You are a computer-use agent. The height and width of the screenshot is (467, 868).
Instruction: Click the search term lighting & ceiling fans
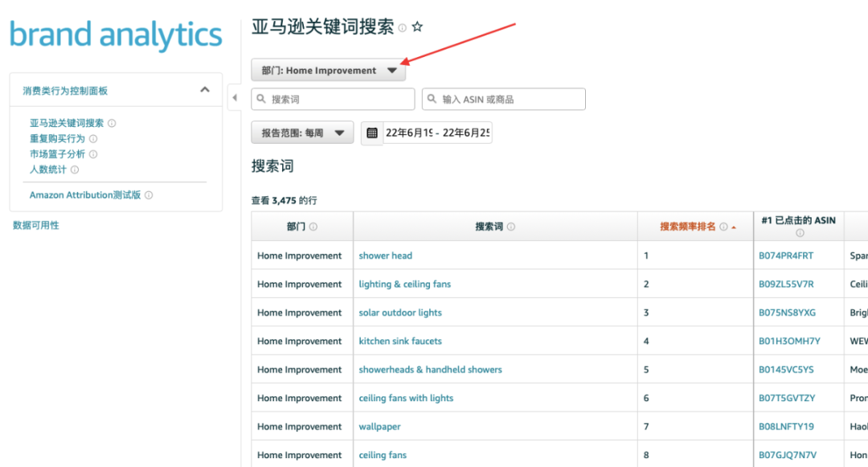(404, 285)
